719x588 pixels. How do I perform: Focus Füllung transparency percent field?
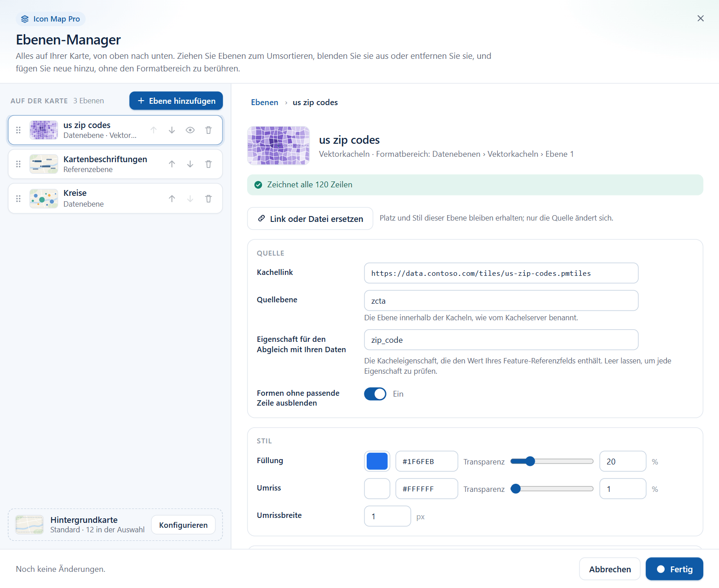point(623,461)
